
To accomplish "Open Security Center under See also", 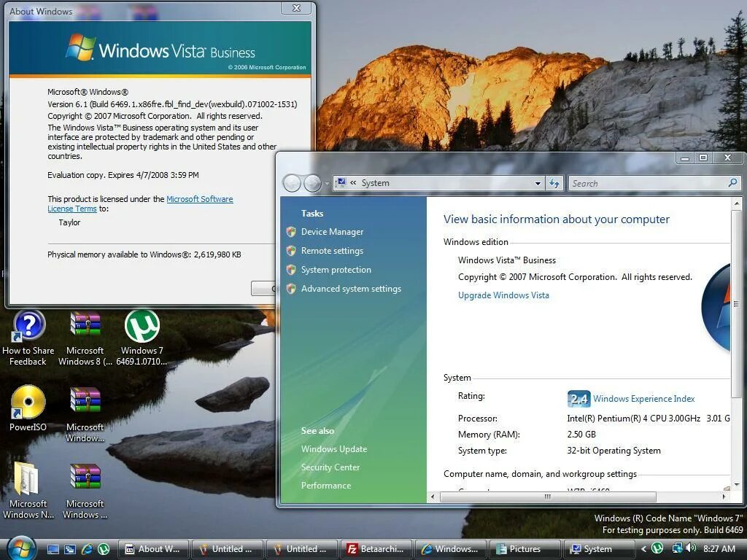I will tap(330, 467).
